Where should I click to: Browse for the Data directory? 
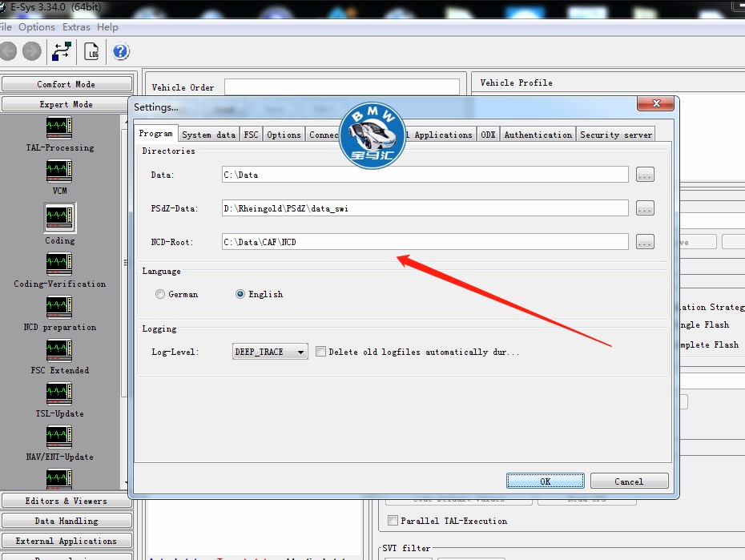(645, 175)
